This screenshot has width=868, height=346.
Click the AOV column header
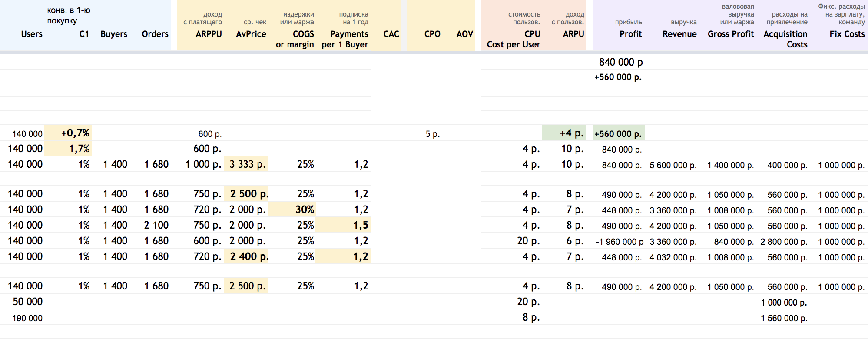coord(464,34)
